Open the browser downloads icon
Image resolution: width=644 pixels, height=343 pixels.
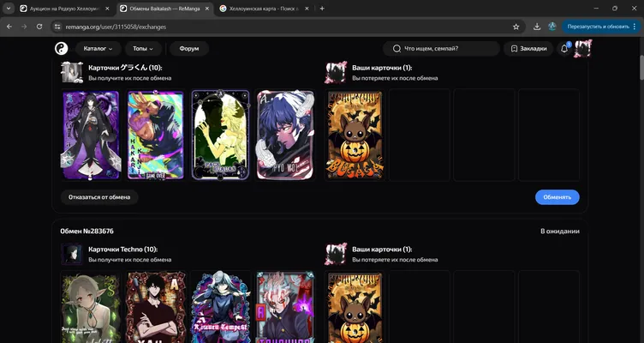click(537, 27)
